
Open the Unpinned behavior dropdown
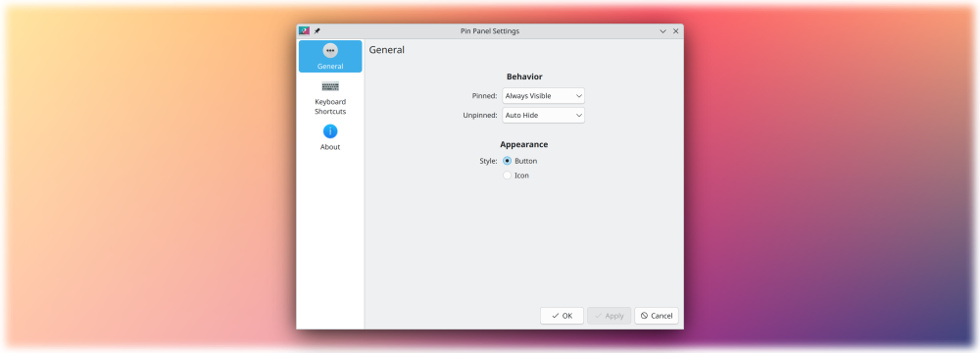tap(543, 115)
